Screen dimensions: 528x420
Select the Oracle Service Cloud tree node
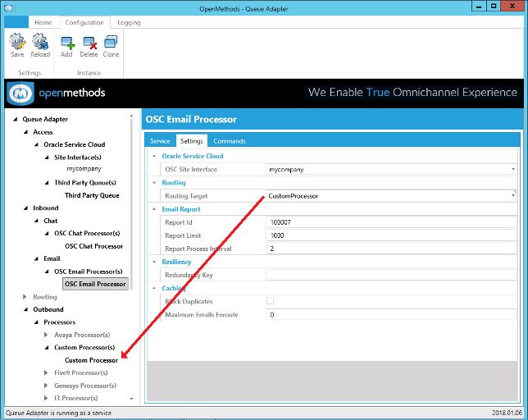click(x=75, y=144)
